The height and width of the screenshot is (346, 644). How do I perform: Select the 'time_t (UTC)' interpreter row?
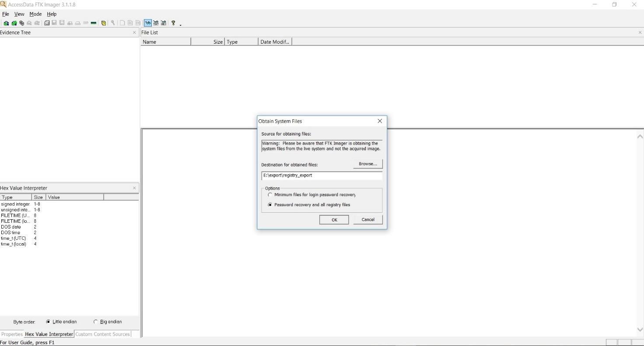click(x=69, y=238)
